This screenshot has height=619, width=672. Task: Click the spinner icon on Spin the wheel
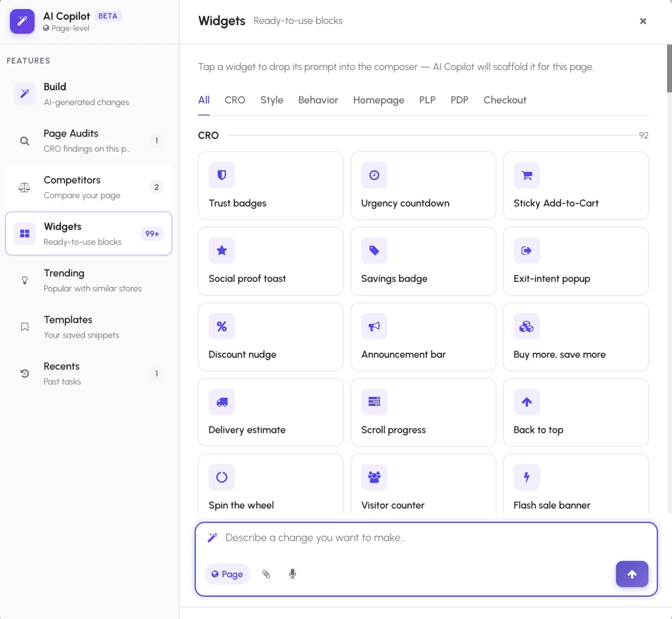pyautogui.click(x=222, y=477)
